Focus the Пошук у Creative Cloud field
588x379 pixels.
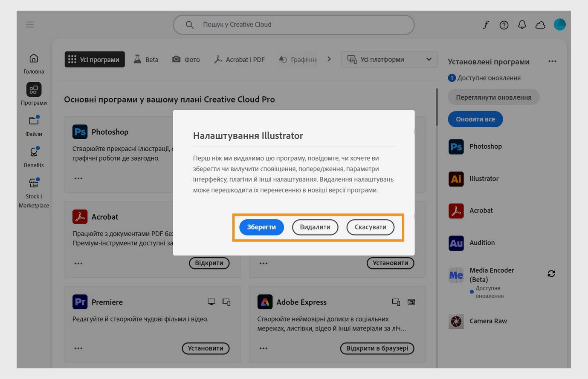294,25
